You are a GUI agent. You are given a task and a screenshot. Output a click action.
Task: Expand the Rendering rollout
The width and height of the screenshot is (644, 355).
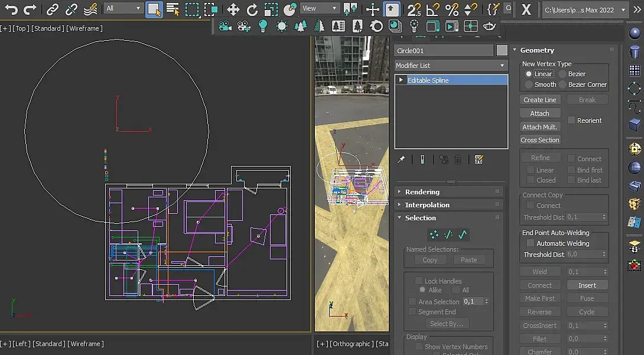coord(422,192)
